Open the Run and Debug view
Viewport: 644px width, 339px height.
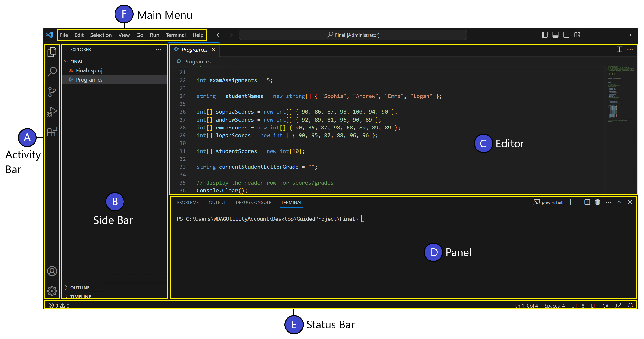(x=52, y=112)
